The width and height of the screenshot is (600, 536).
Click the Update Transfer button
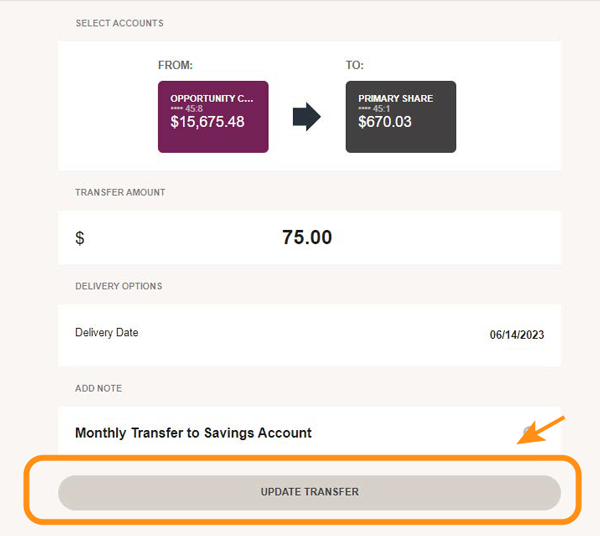[x=309, y=492]
